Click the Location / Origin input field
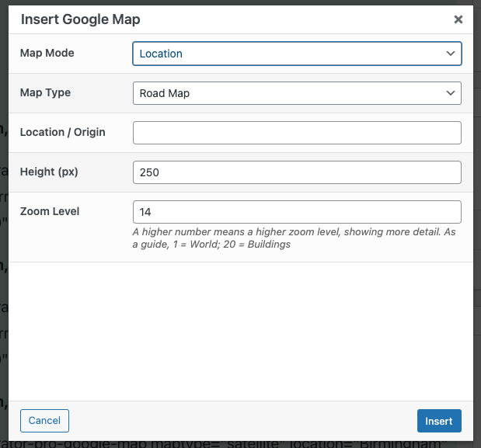The width and height of the screenshot is (481, 448). (297, 133)
